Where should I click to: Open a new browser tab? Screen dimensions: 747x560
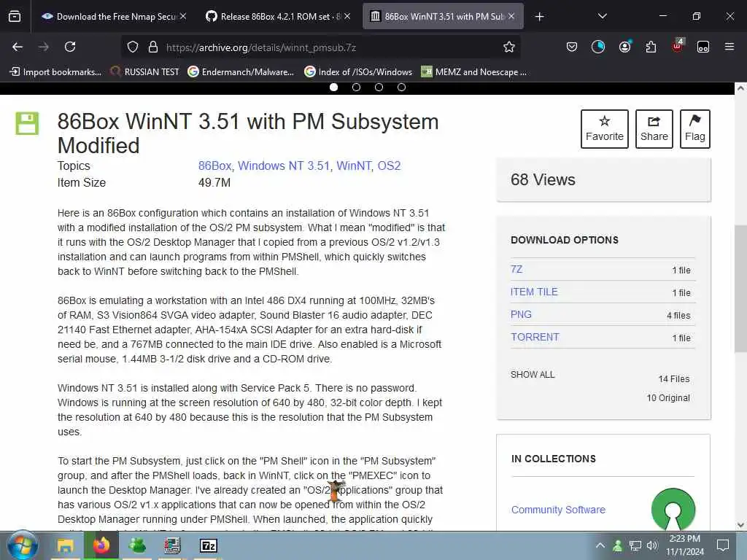pyautogui.click(x=539, y=17)
